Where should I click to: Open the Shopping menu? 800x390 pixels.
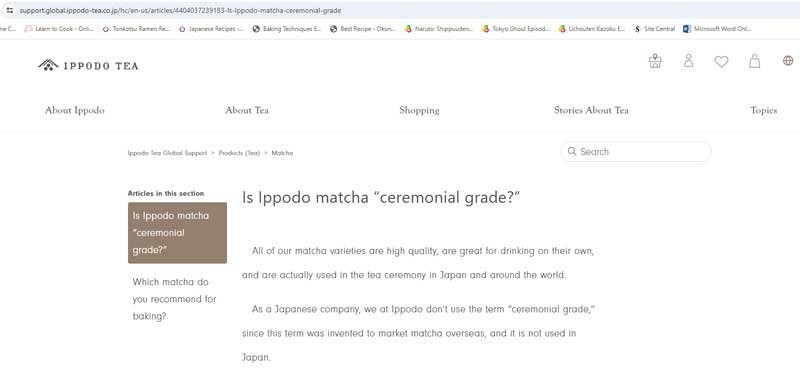click(419, 110)
